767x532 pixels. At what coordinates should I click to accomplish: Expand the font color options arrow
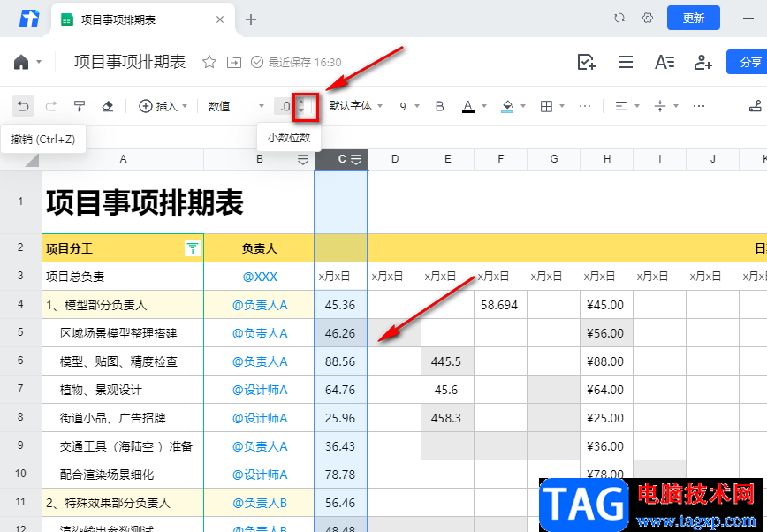click(483, 106)
